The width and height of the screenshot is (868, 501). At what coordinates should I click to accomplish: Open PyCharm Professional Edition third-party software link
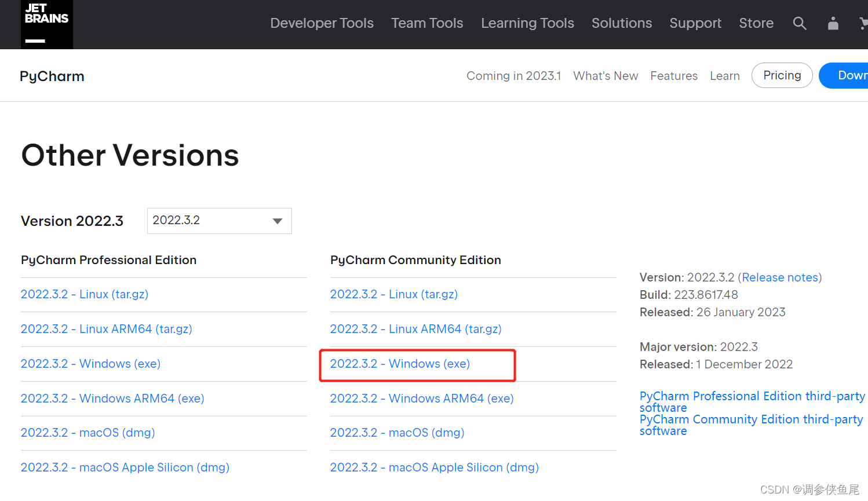(752, 397)
